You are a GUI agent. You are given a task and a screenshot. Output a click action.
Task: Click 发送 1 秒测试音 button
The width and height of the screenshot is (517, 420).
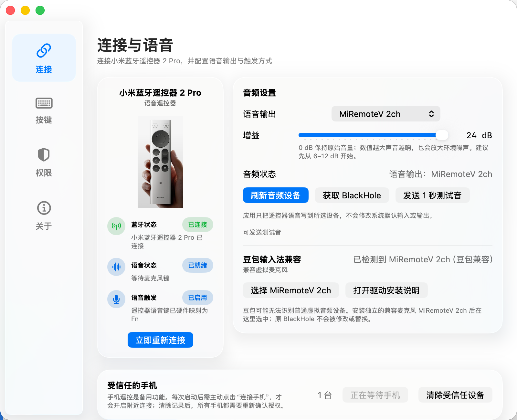pyautogui.click(x=432, y=195)
